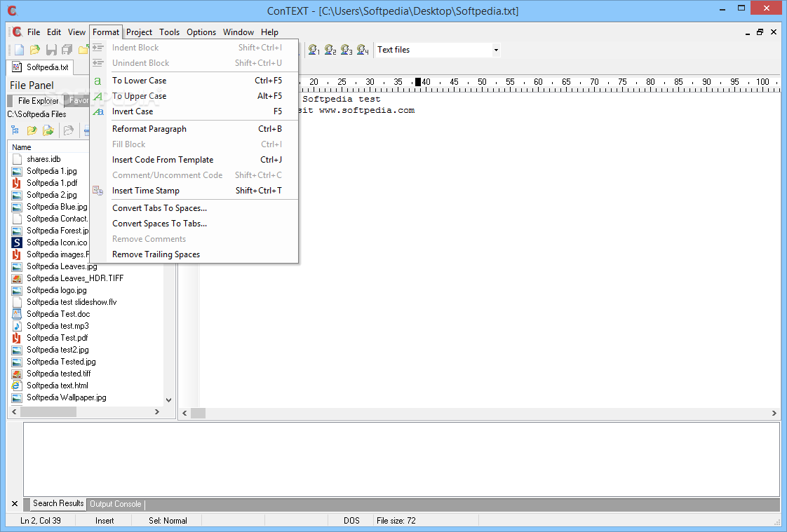Select Softpedia 2.jpg file
Viewport: 787px width, 532px height.
tap(52, 195)
